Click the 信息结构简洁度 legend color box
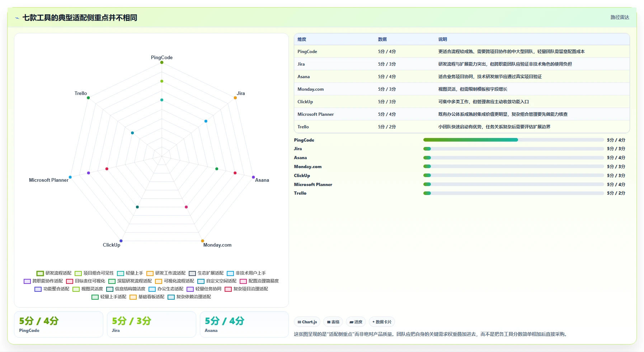Screen dimensions: 644x352 tap(110, 289)
